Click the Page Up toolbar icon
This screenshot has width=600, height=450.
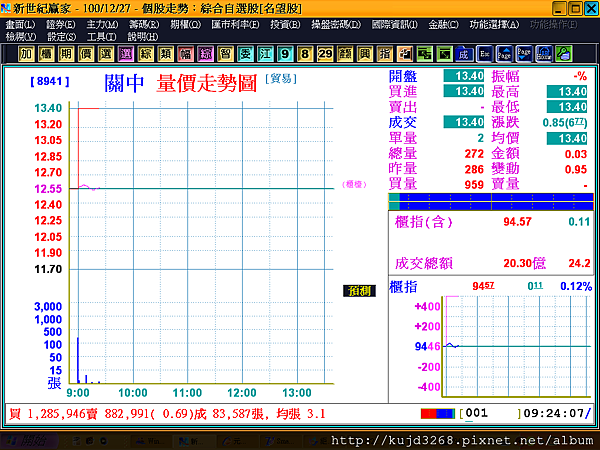[x=504, y=54]
